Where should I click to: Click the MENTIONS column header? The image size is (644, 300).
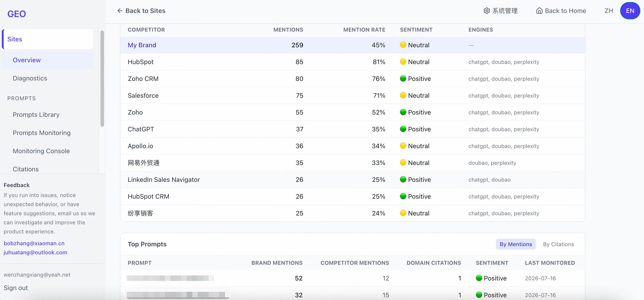[288, 30]
